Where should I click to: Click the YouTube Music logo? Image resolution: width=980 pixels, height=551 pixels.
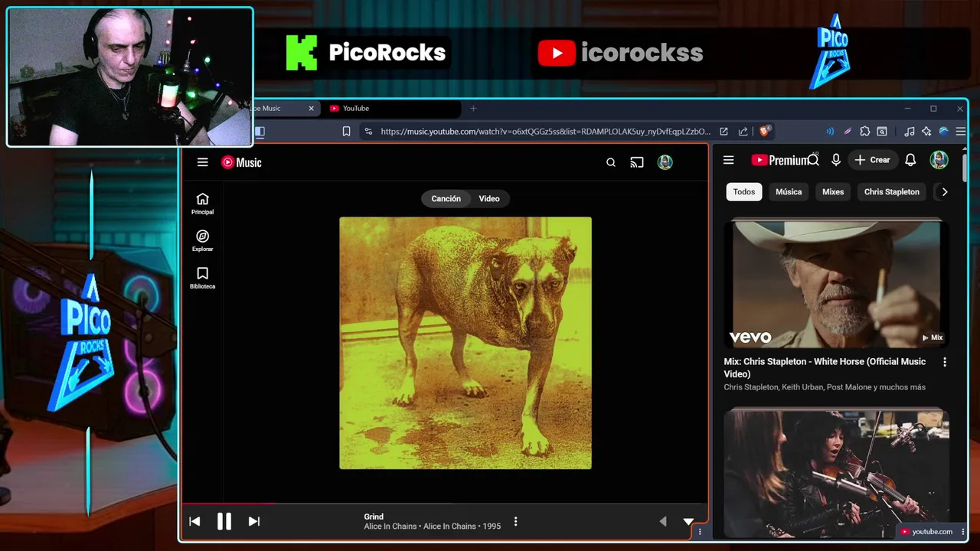(x=241, y=162)
